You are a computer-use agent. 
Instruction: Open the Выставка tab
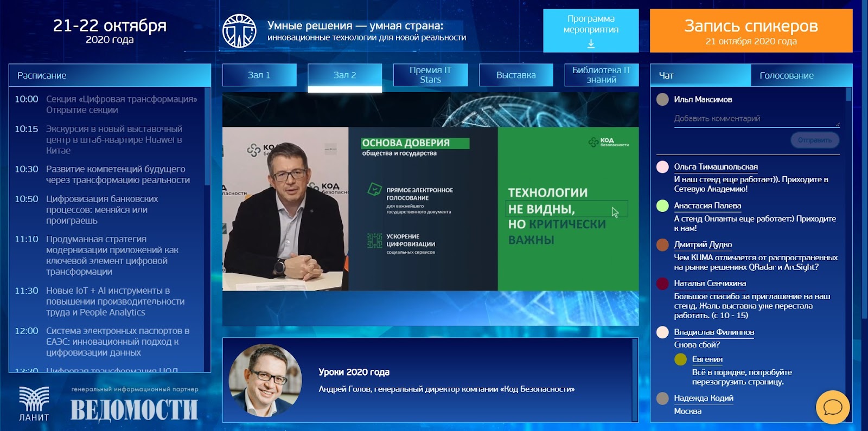(x=516, y=75)
